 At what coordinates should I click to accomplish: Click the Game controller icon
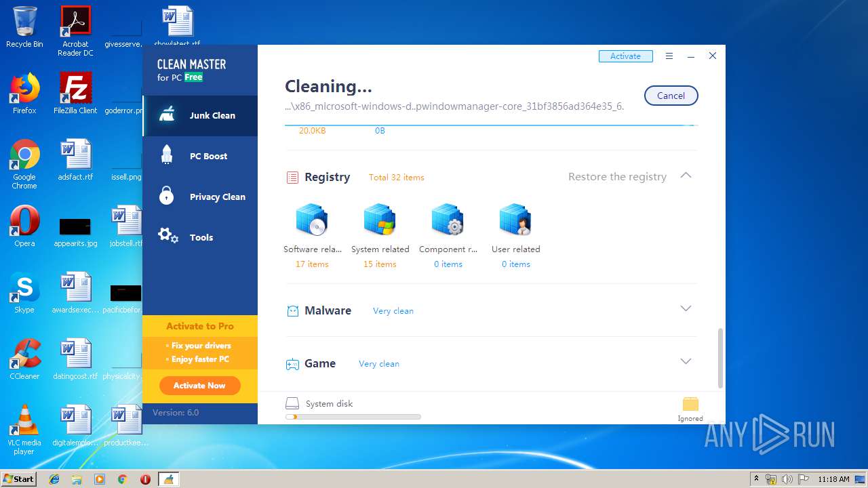[292, 364]
